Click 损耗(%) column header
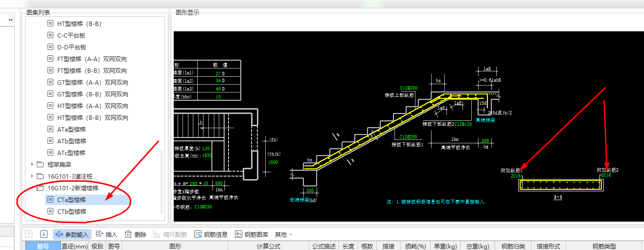The image size is (644, 250). click(415, 247)
